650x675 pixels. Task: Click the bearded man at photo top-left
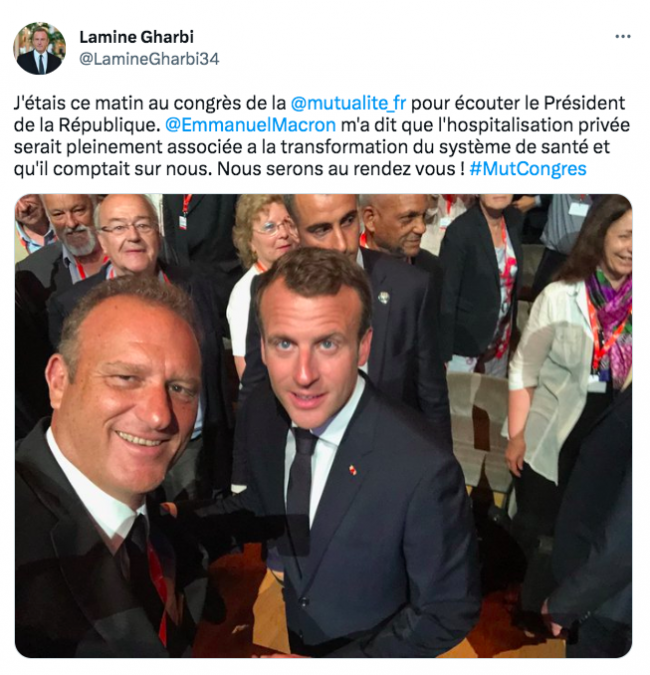[71, 226]
